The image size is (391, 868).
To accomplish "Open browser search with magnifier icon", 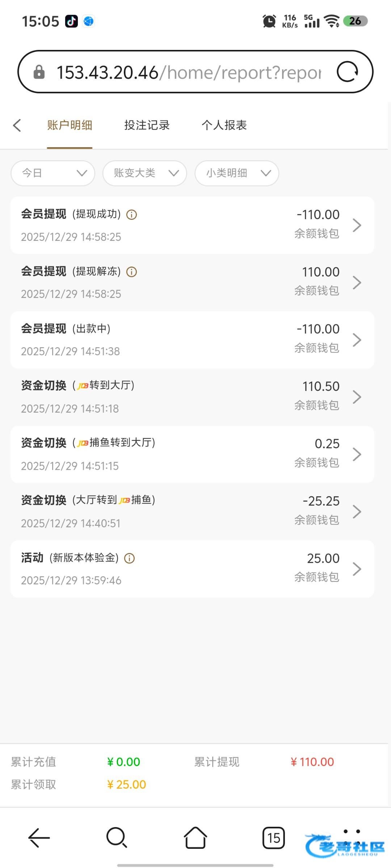I will (117, 838).
